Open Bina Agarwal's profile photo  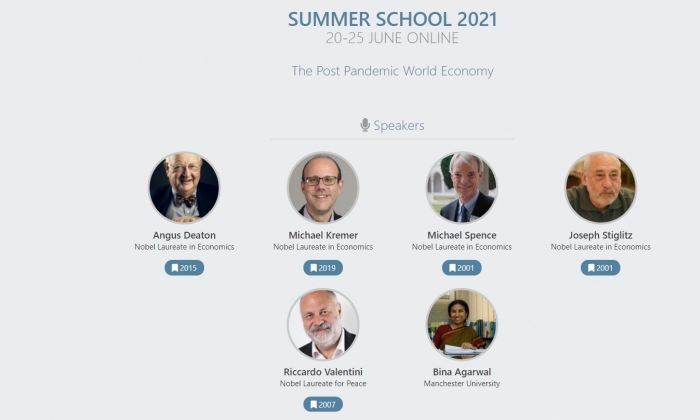[x=462, y=324]
